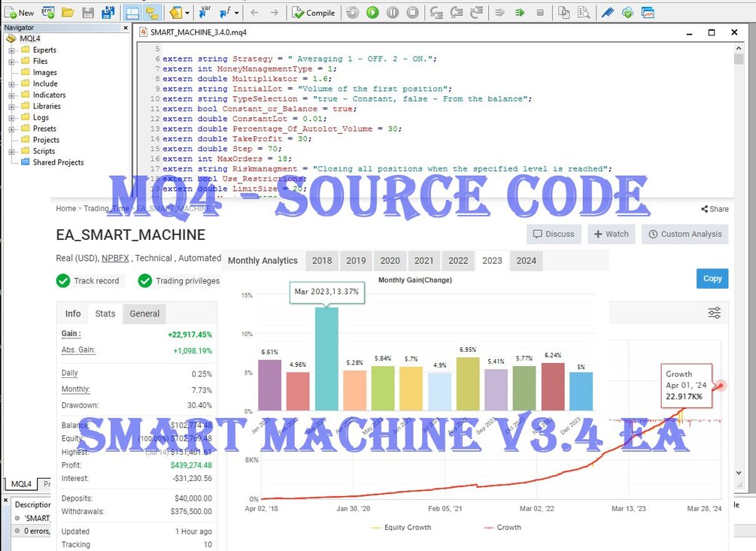Open Custom Analysis
The width and height of the screenshot is (756, 551).
[685, 234]
